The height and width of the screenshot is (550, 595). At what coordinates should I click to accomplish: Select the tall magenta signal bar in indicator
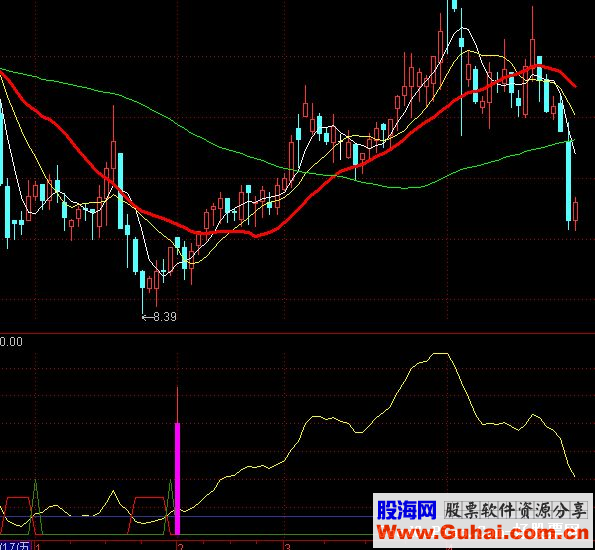pyautogui.click(x=177, y=478)
